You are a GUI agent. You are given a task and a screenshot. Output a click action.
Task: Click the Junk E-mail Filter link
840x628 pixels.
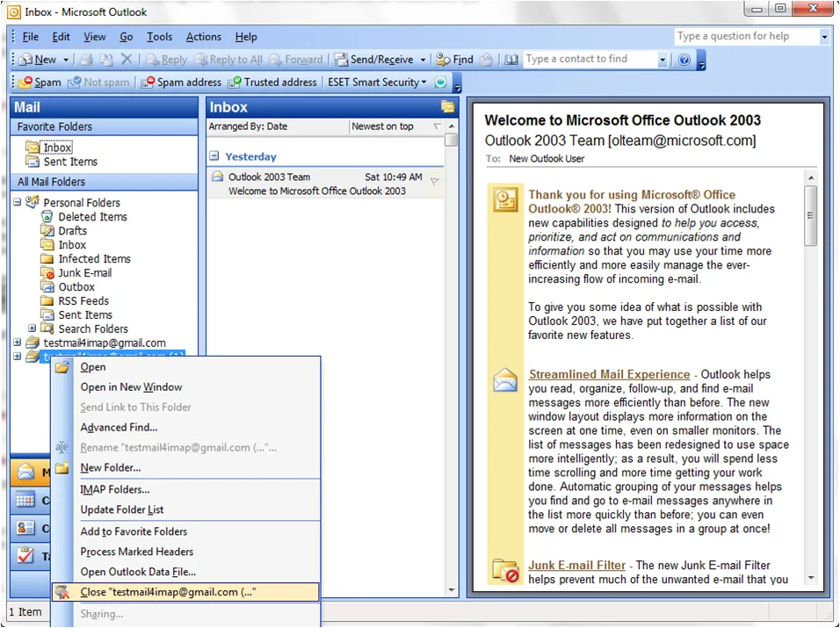point(576,566)
